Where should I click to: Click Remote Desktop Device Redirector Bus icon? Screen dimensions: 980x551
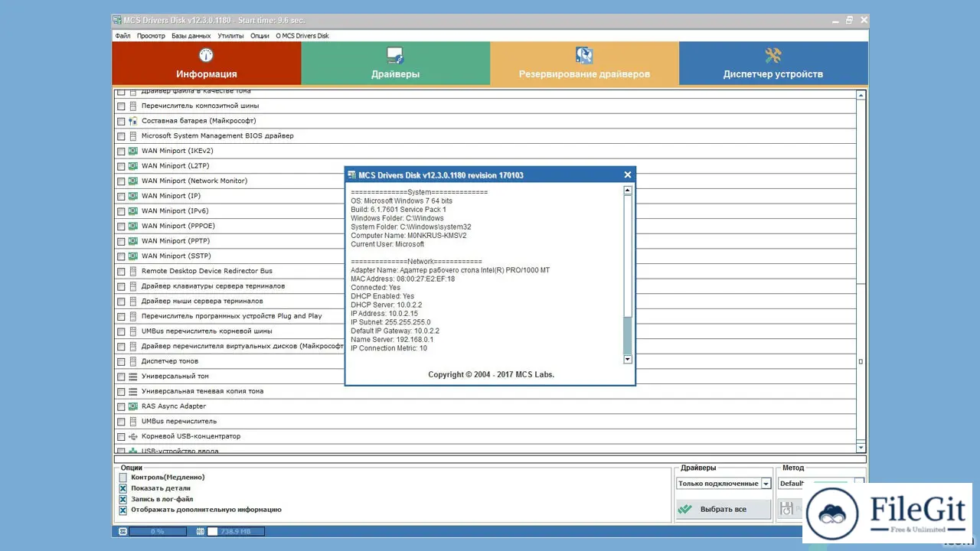[x=133, y=271]
